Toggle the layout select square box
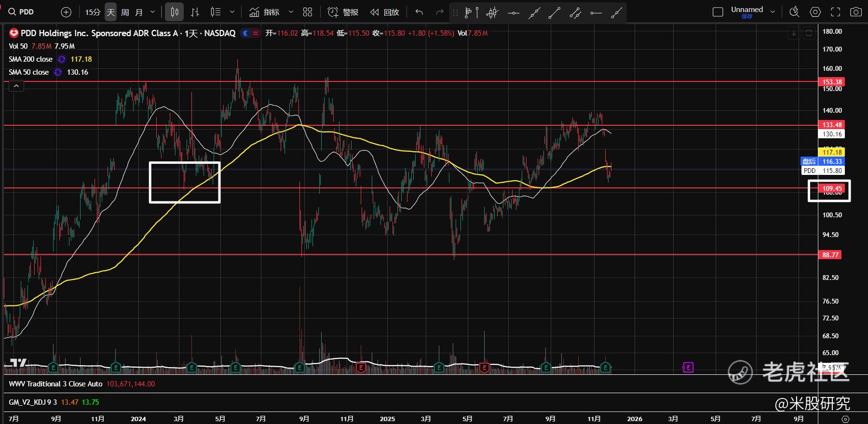868x424 pixels. pyautogui.click(x=718, y=12)
